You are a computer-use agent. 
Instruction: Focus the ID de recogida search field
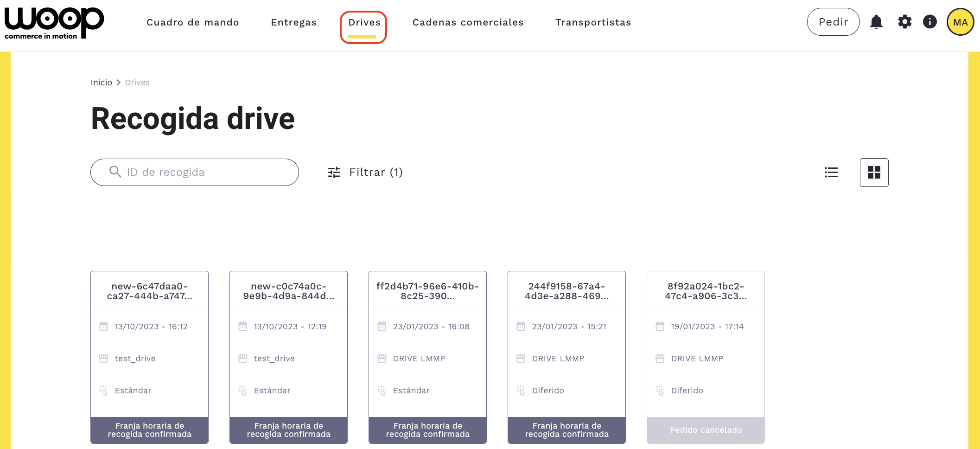click(204, 173)
